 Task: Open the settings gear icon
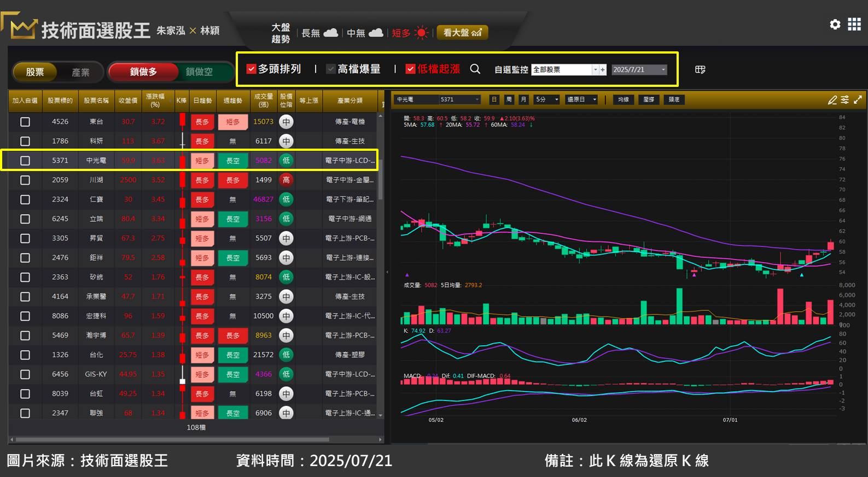pos(835,25)
